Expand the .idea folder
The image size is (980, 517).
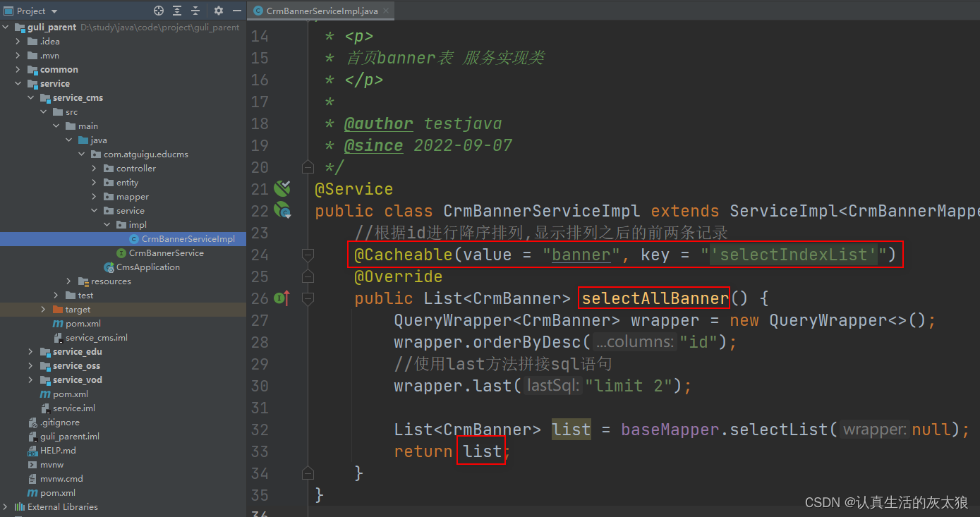point(18,41)
